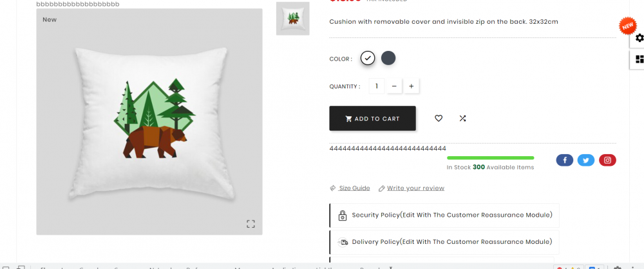The image size is (644, 269).
Task: Share product on Twitter
Action: point(586,161)
